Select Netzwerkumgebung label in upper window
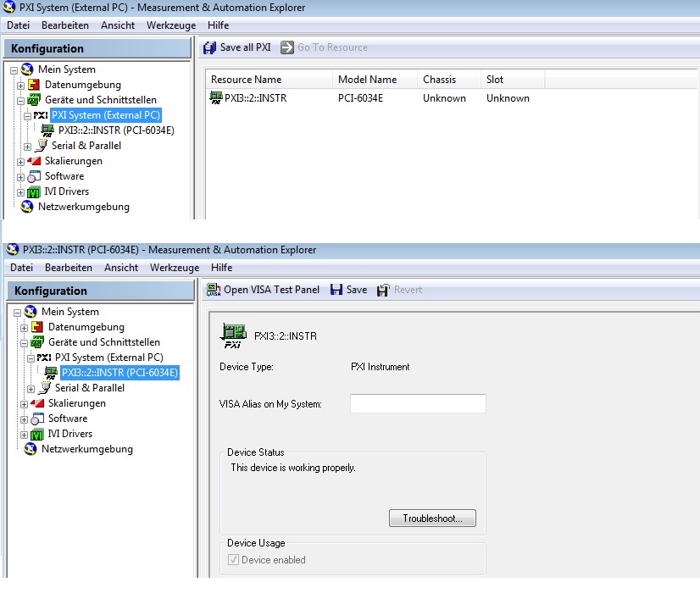Viewport: 700px width, 610px height. [84, 207]
